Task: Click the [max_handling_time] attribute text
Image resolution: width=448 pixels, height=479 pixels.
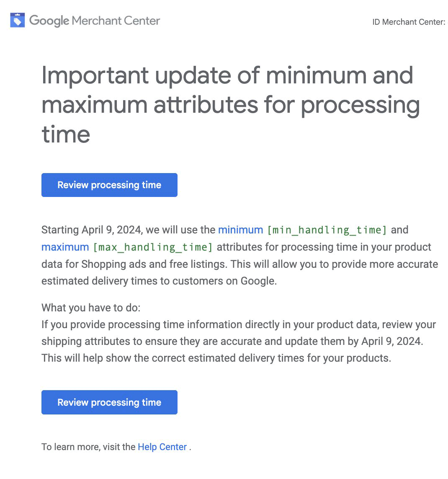Action: tap(154, 247)
